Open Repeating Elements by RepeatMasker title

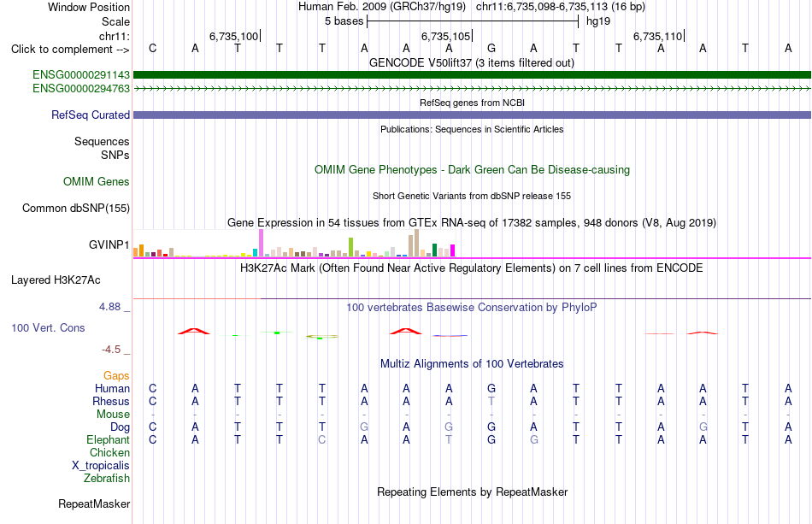click(x=472, y=492)
